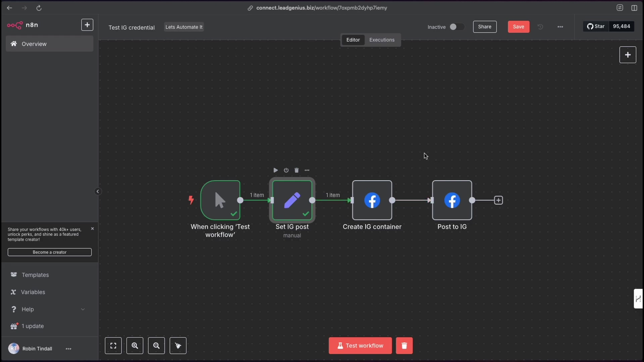Click the Share button
Viewport: 644px width, 362px height.
point(485,27)
